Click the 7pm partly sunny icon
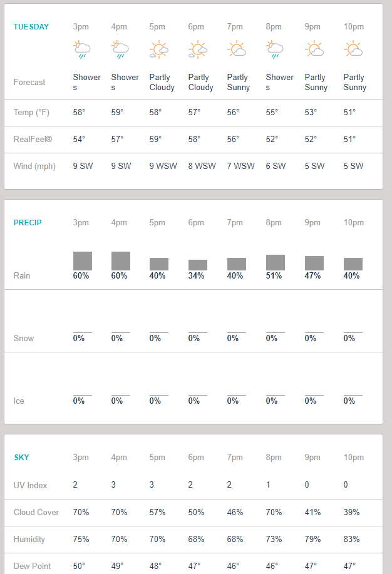Screen dimensions: 392x574 click(x=237, y=49)
